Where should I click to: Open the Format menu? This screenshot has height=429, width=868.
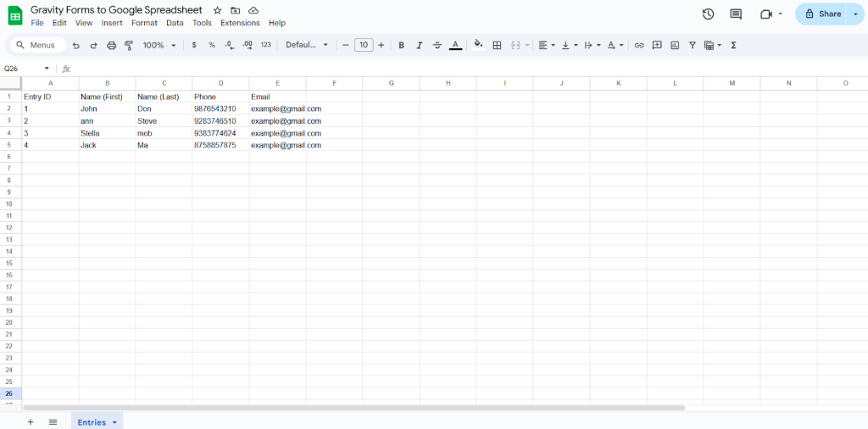point(144,23)
